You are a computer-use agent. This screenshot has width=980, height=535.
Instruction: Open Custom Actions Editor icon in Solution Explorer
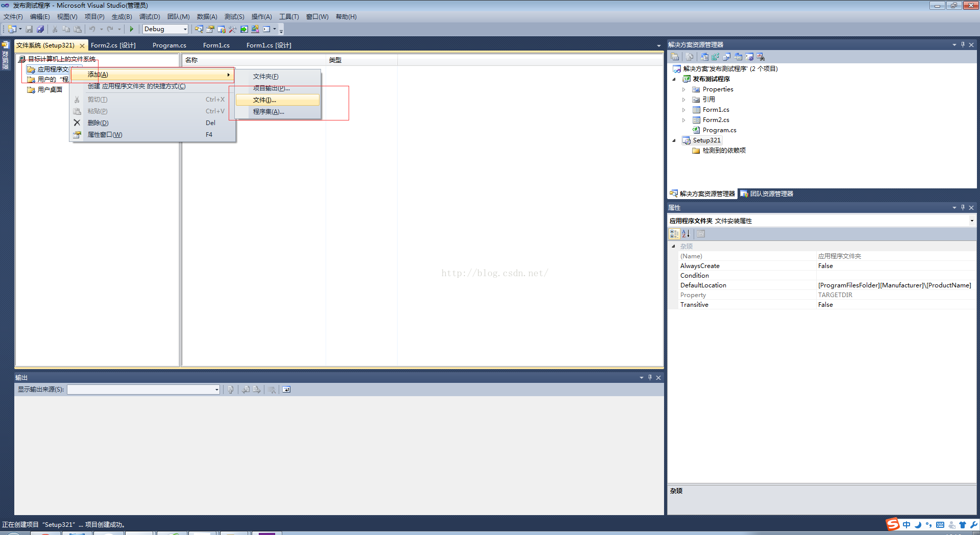click(x=749, y=57)
